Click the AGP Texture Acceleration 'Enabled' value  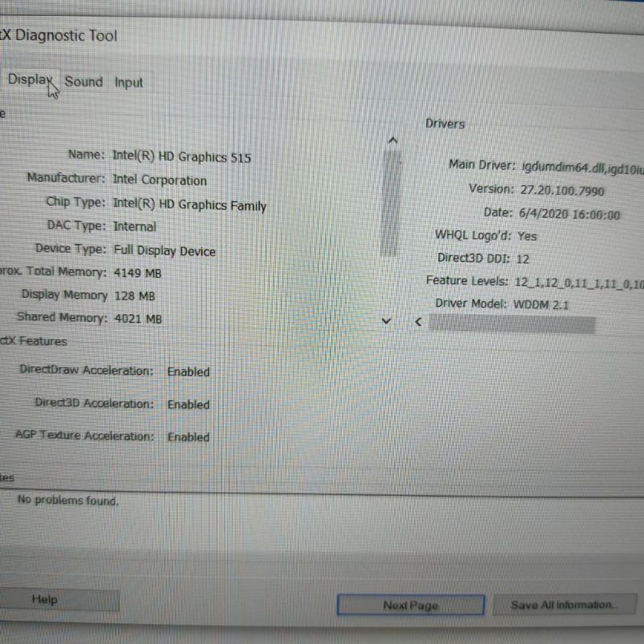188,437
